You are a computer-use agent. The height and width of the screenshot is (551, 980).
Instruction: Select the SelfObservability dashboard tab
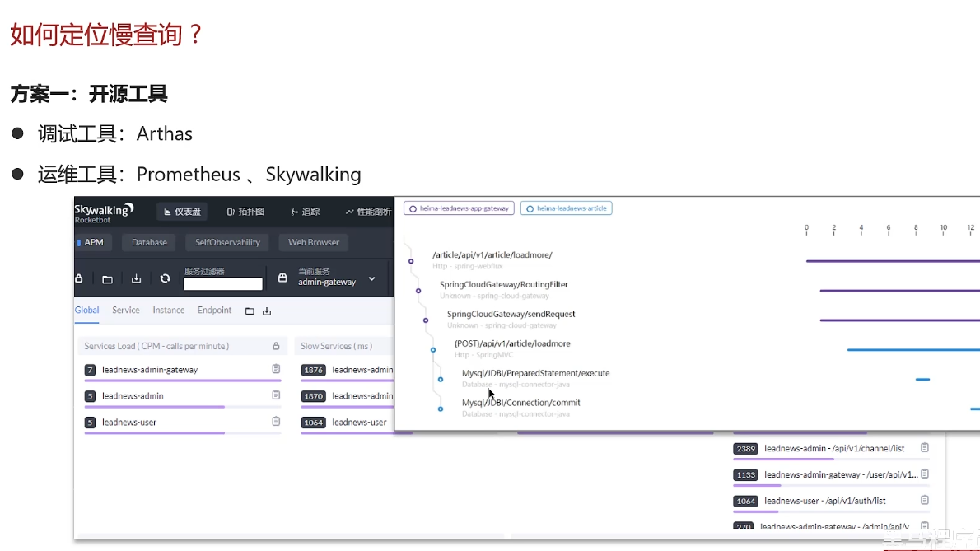click(227, 242)
